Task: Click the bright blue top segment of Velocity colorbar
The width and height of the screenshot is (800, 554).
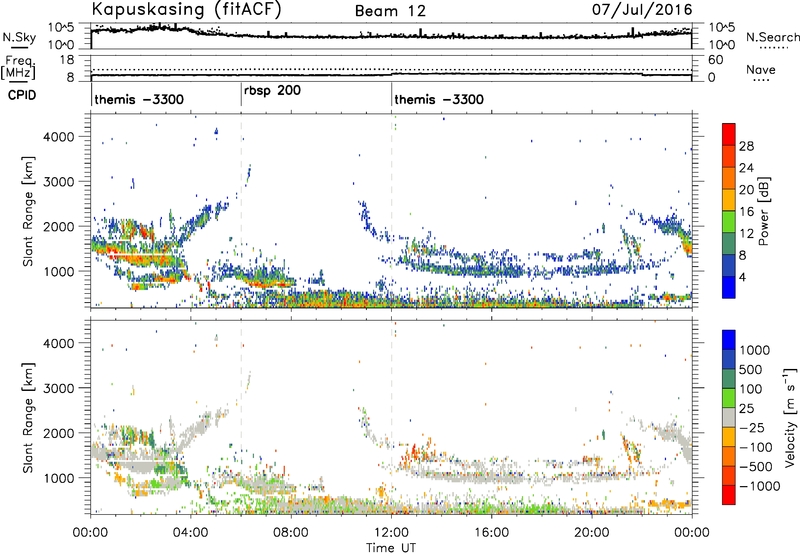Action: click(x=729, y=340)
